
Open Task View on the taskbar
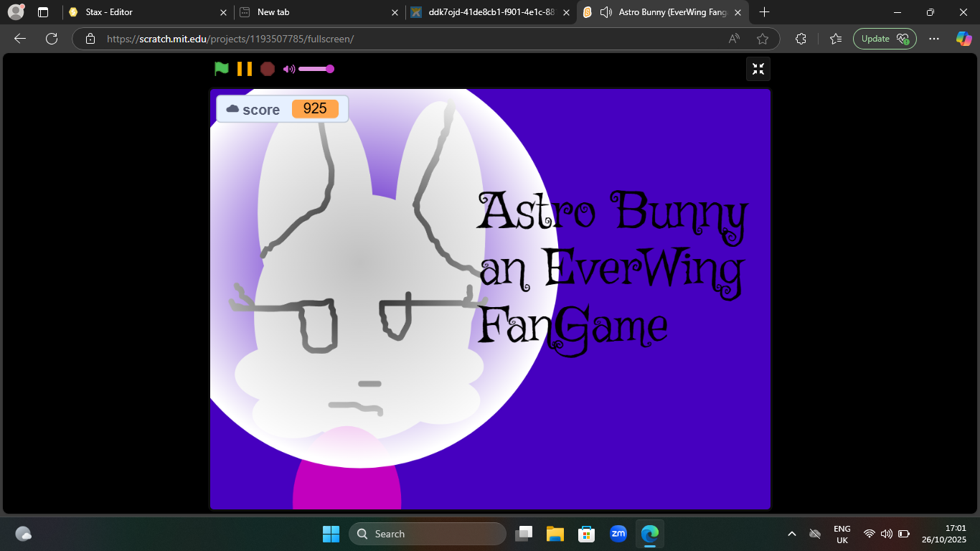pyautogui.click(x=524, y=534)
